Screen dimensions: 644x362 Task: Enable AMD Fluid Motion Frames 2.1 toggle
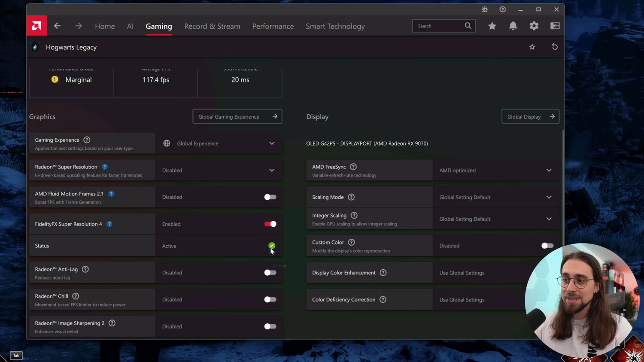click(270, 197)
